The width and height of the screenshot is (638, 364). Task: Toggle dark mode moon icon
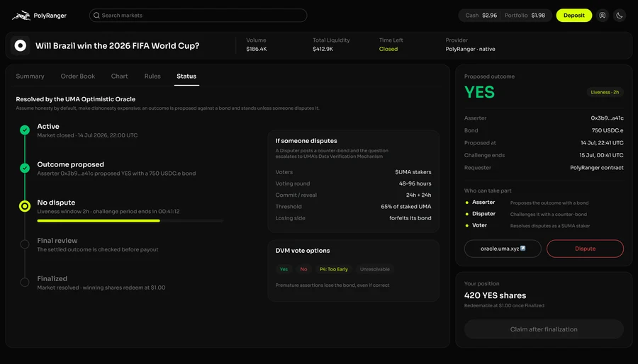tap(620, 16)
